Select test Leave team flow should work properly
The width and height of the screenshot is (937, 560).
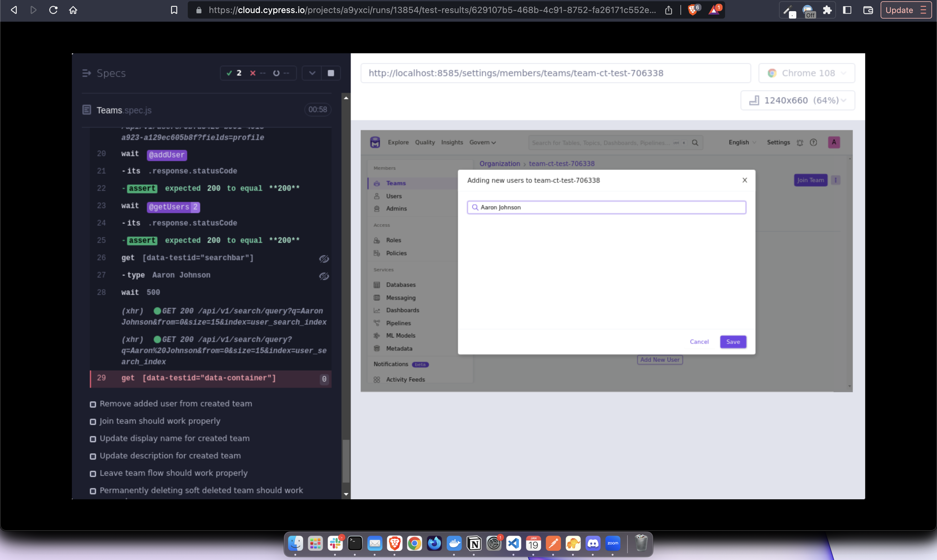174,473
